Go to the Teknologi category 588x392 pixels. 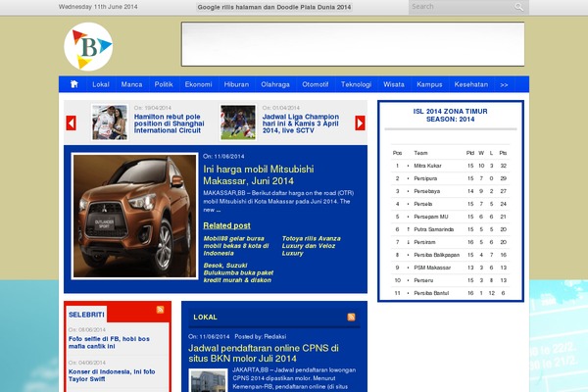click(x=356, y=85)
